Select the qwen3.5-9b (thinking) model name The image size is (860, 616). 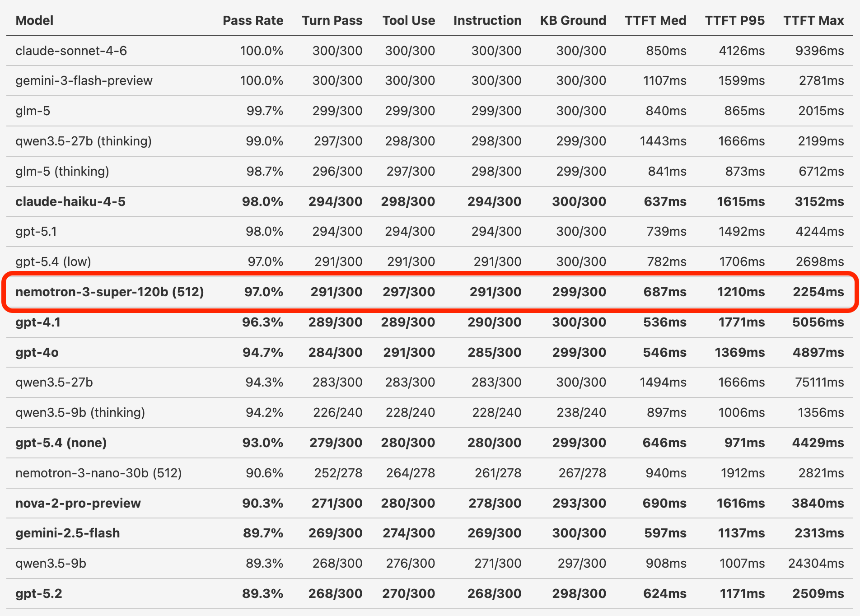[x=80, y=412]
